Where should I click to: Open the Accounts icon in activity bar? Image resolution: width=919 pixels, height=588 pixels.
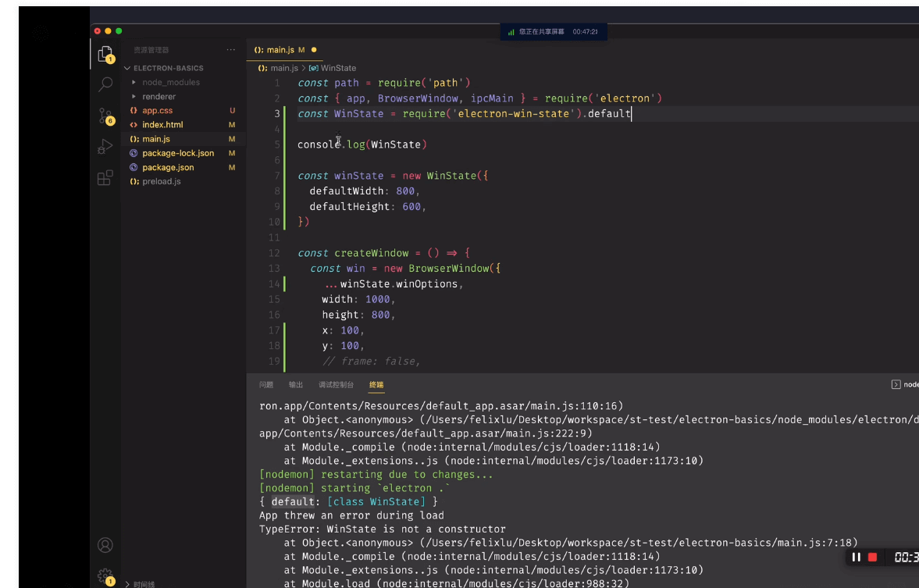[x=105, y=545]
